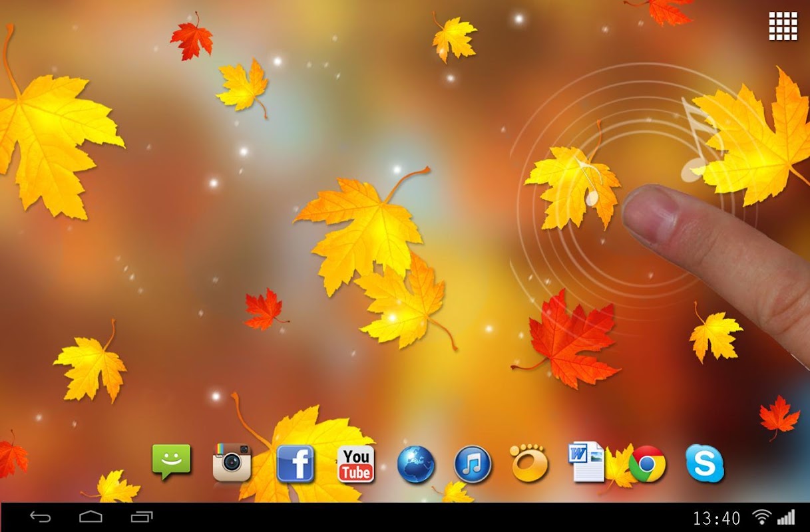Launch the Instagram camera app
This screenshot has width=810, height=532.
point(232,462)
